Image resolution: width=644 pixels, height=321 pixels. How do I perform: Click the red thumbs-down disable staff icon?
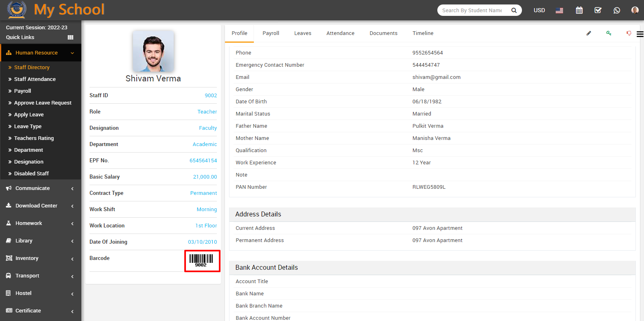pos(629,33)
